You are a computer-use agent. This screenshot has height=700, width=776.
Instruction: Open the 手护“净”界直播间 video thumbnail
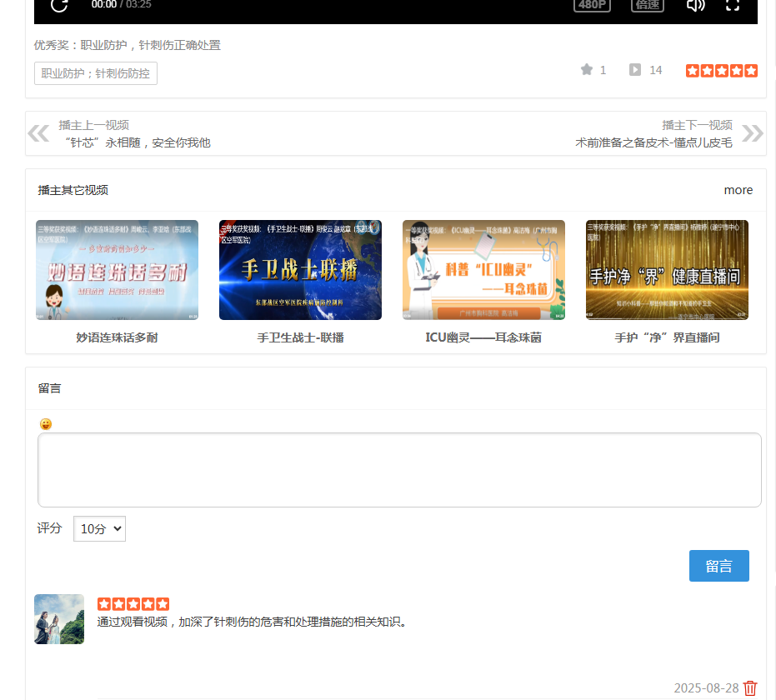[x=667, y=270]
